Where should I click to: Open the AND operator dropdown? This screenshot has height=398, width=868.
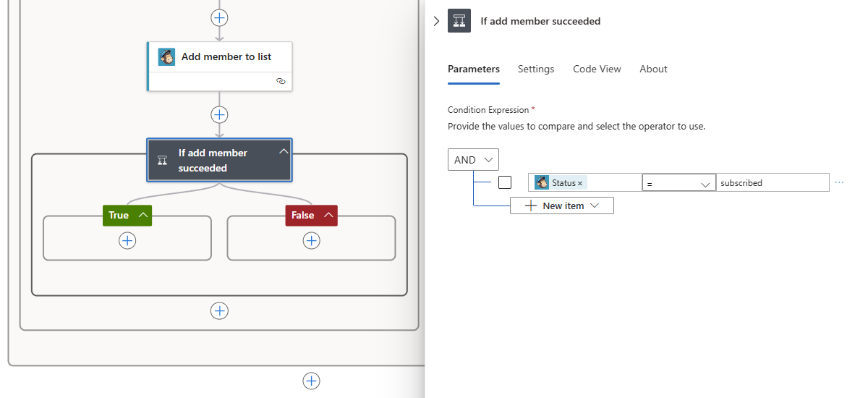tap(473, 160)
